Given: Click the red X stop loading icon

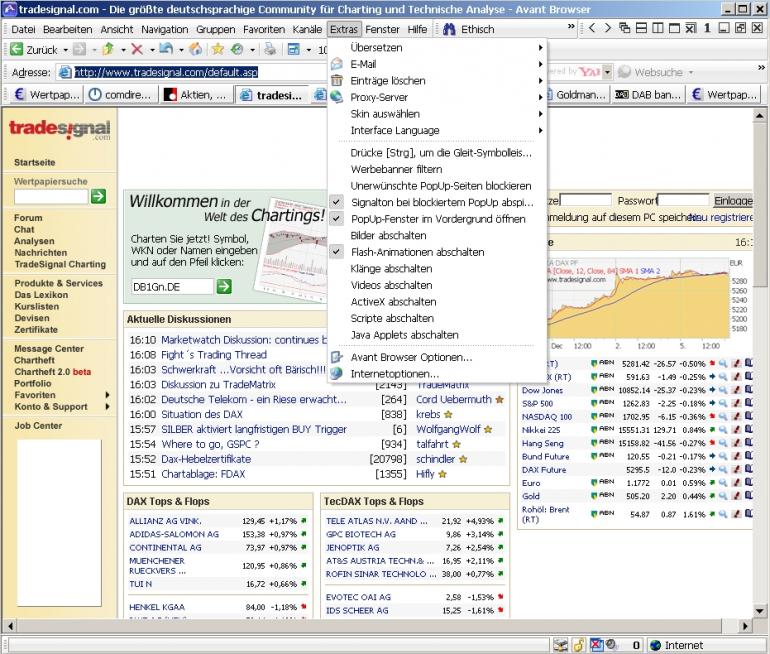Looking at the screenshot, I should (x=137, y=49).
